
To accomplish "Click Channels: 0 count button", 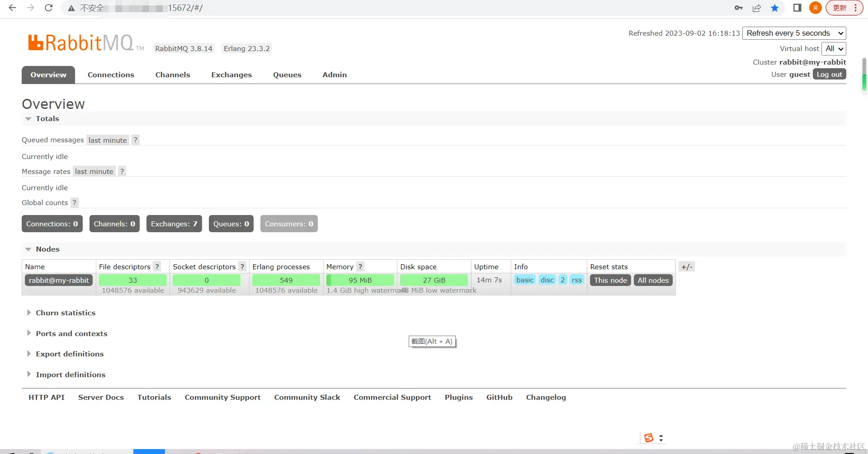I will [x=114, y=224].
